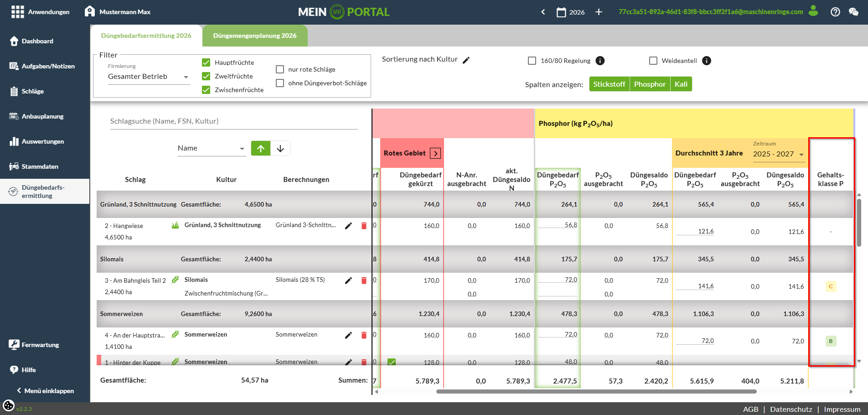This screenshot has height=415, width=868.
Task: Tick the Weideanteil checkbox
Action: coord(653,61)
